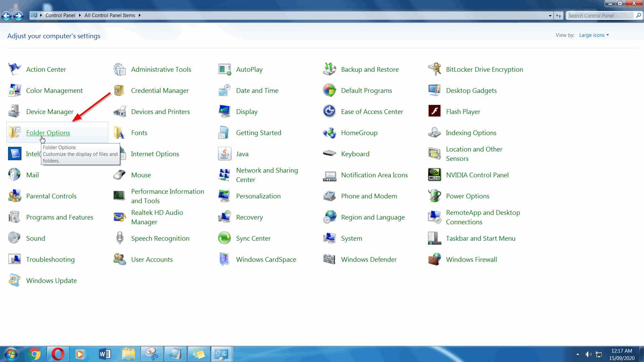Image resolution: width=644 pixels, height=362 pixels.
Task: Click the Search Control Panel field
Action: click(x=600, y=15)
